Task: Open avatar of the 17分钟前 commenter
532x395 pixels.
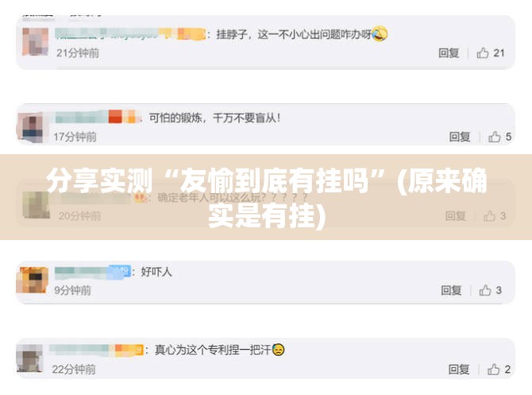Action: point(30,128)
